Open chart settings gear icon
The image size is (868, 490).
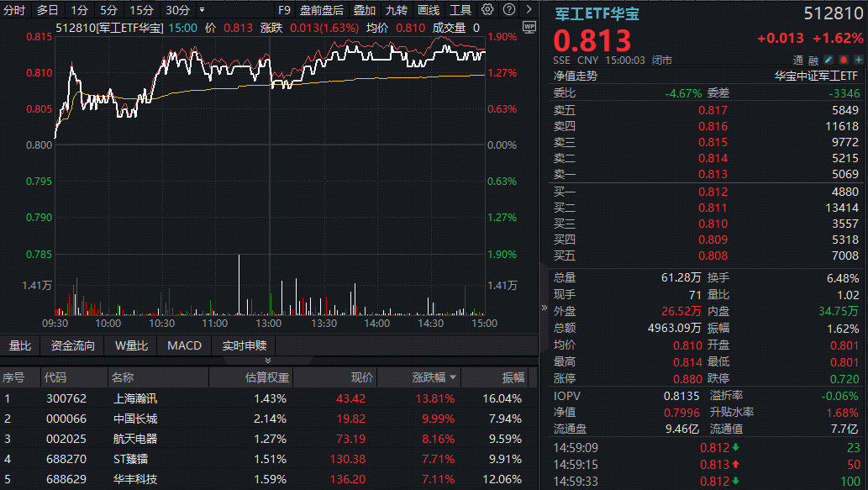488,10
